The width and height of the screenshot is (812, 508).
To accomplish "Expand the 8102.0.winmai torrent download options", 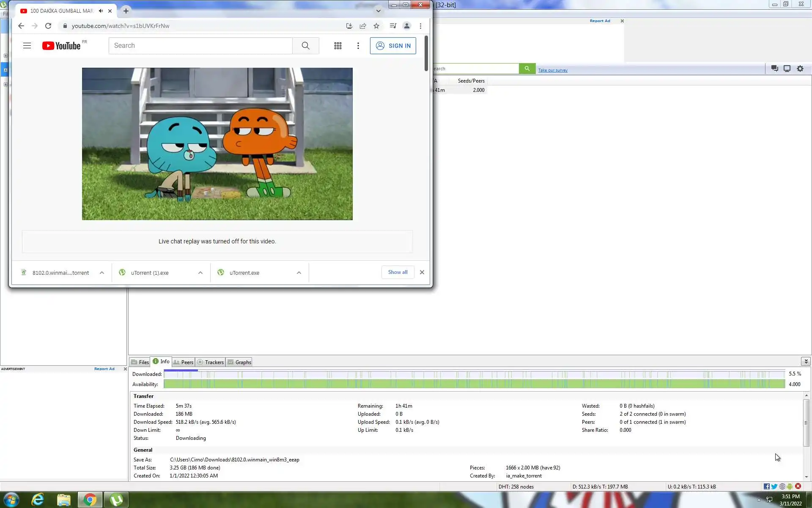I will coord(102,273).
